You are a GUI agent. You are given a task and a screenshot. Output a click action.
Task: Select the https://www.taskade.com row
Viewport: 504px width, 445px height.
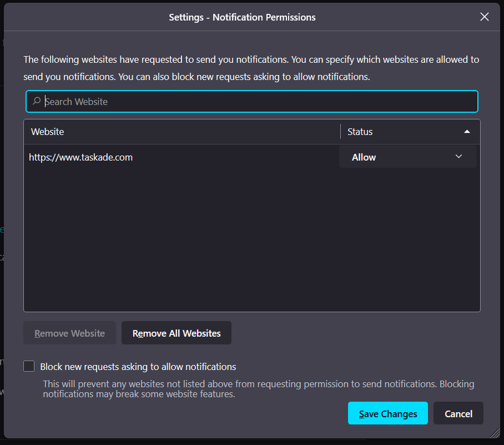(x=167, y=157)
